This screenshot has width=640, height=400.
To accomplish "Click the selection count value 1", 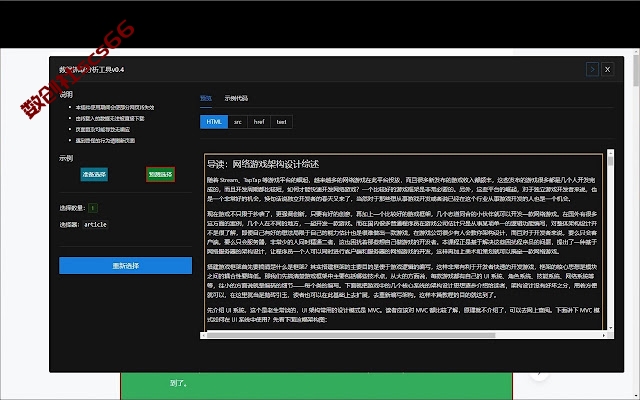I will 93,208.
